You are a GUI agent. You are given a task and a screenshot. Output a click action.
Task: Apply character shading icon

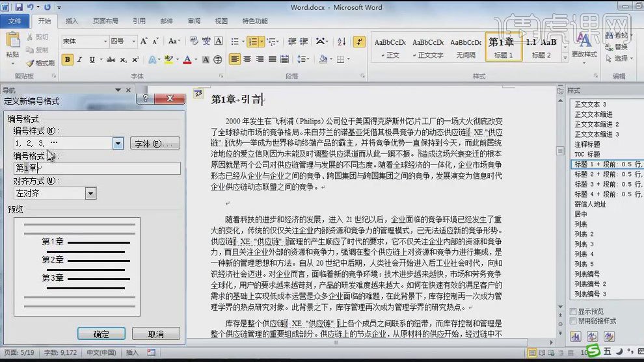pos(206,60)
